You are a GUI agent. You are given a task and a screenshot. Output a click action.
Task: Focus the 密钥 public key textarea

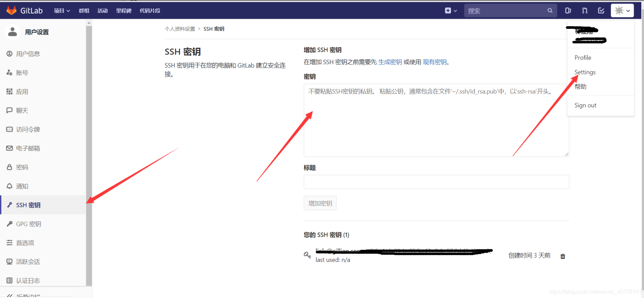coord(436,120)
